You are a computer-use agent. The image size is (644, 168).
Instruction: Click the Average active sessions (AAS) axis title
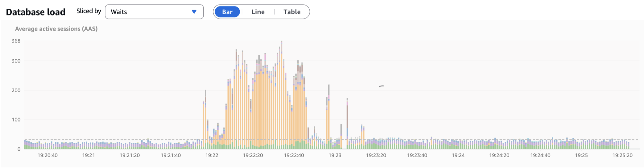56,29
